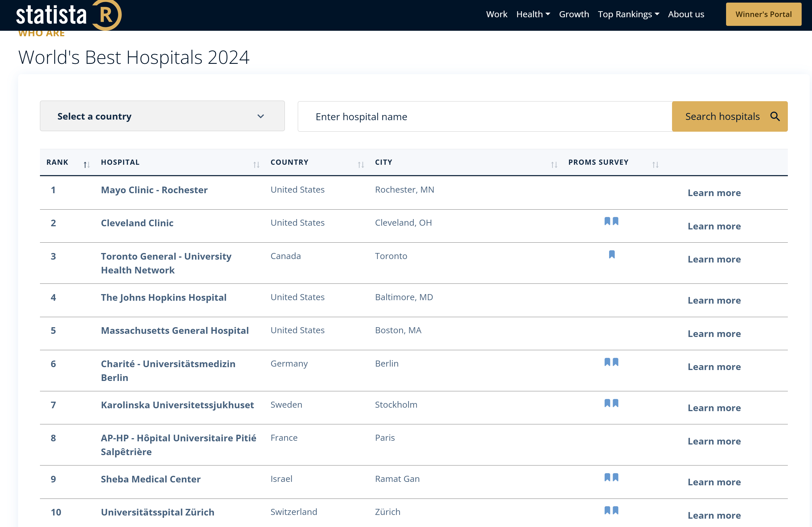
Task: Go to the About us page
Action: point(686,14)
